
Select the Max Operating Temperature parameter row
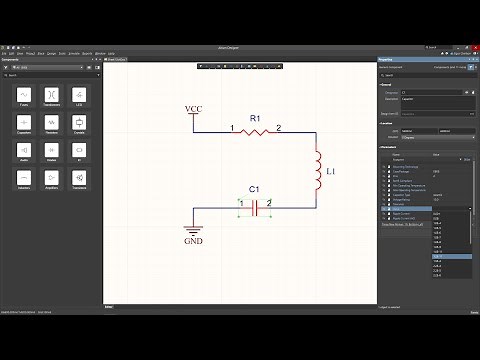tap(428, 190)
